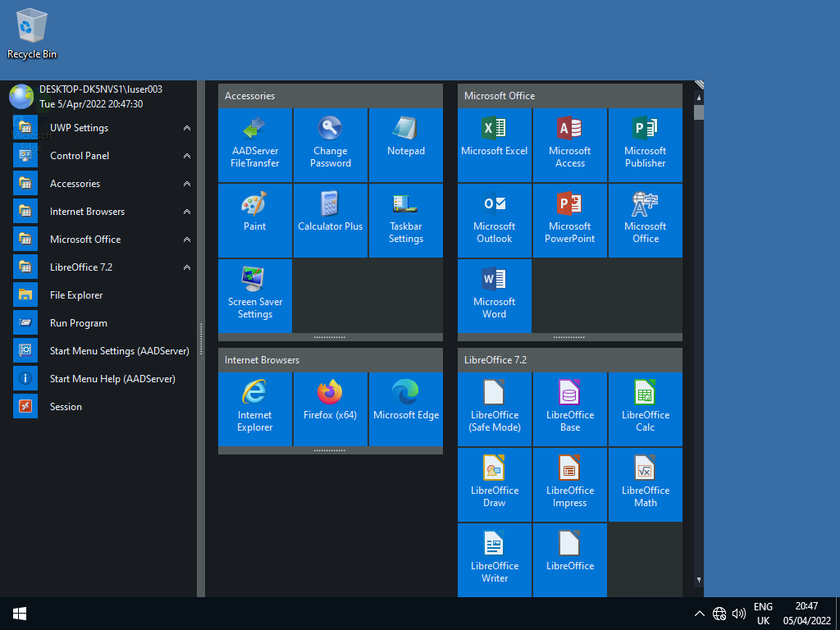
Task: Choose Run Program menu entry
Action: (x=78, y=323)
